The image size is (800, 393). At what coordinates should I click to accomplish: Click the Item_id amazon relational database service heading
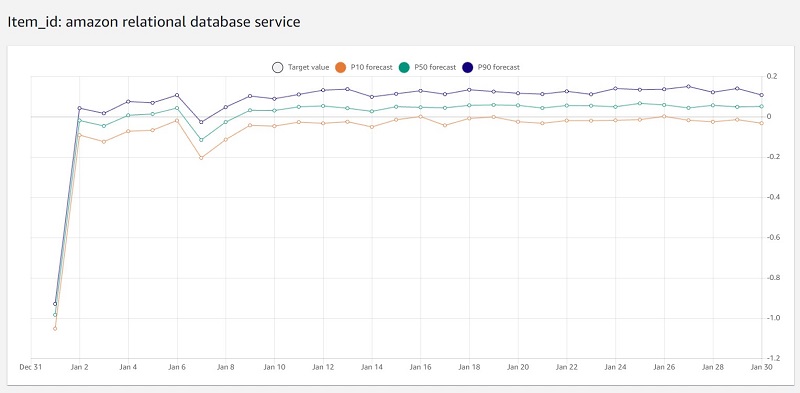click(x=154, y=21)
